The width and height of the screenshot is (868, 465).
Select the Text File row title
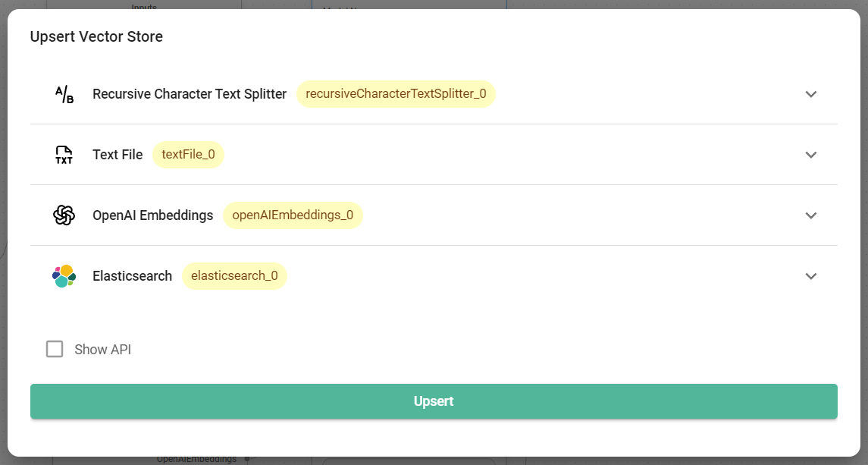(118, 155)
